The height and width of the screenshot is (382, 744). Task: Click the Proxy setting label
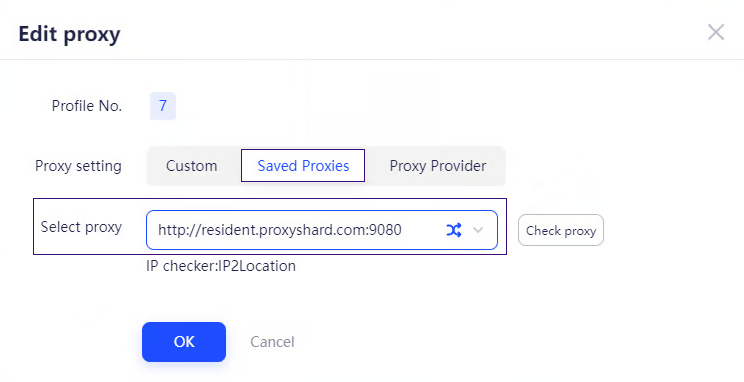78,166
